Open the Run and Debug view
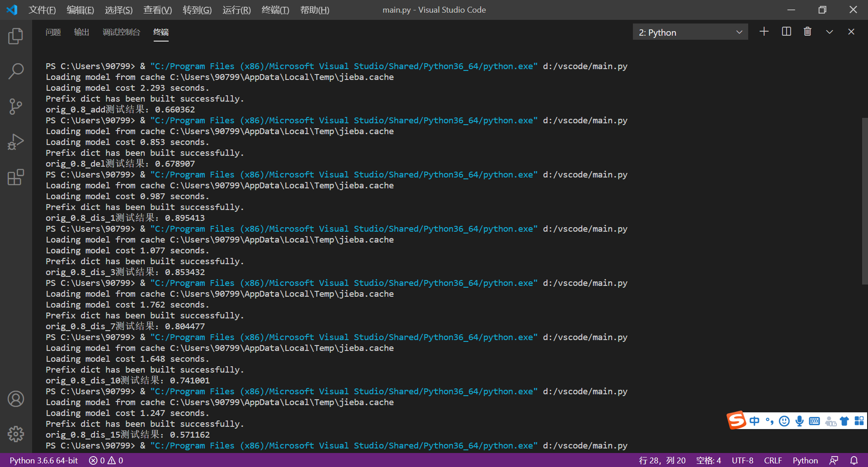The image size is (868, 467). coord(16,142)
